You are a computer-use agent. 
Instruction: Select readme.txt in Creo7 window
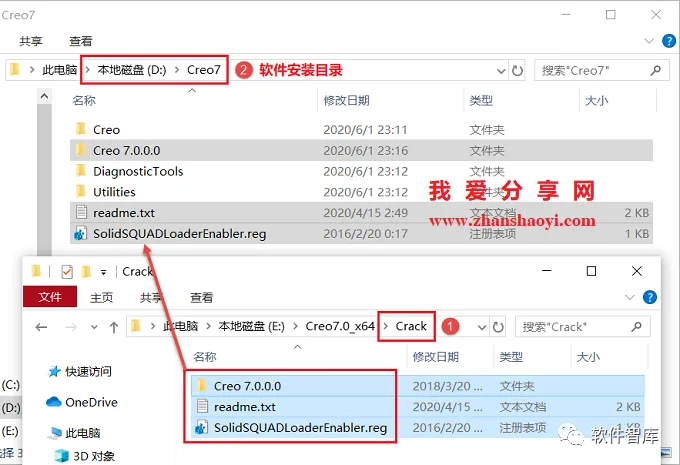tap(361, 213)
